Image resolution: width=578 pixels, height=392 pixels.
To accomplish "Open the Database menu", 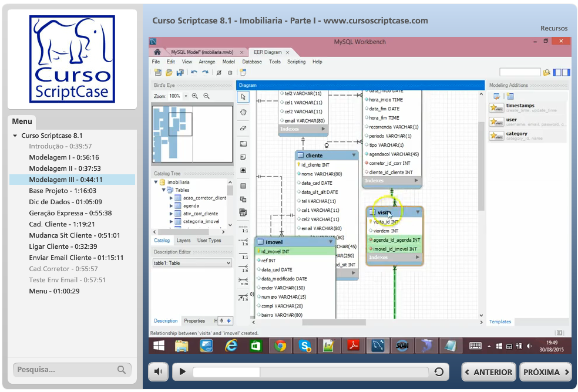I will pos(252,62).
